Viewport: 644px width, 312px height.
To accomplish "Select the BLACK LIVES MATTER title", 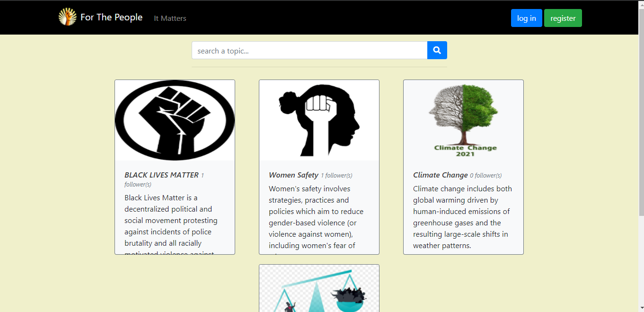I will (x=161, y=175).
